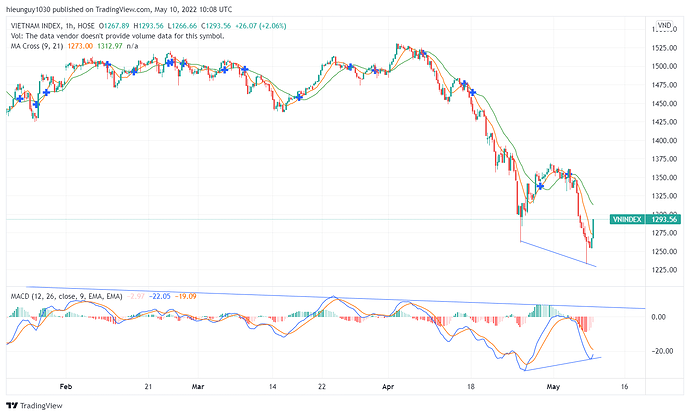Image resolution: width=690 pixels, height=416 pixels.
Task: Select the blue divergence trendline under price lows
Action: [x=558, y=254]
